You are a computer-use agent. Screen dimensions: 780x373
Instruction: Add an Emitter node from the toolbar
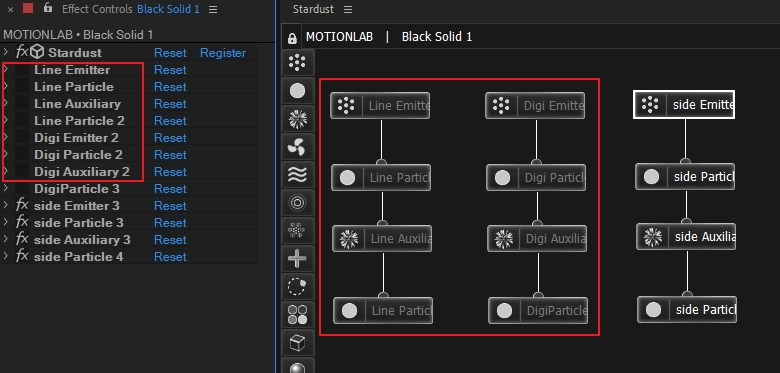(297, 63)
